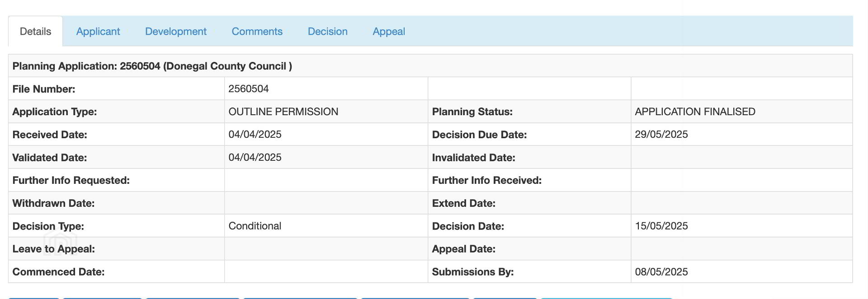Select the Decision tab

click(x=328, y=32)
